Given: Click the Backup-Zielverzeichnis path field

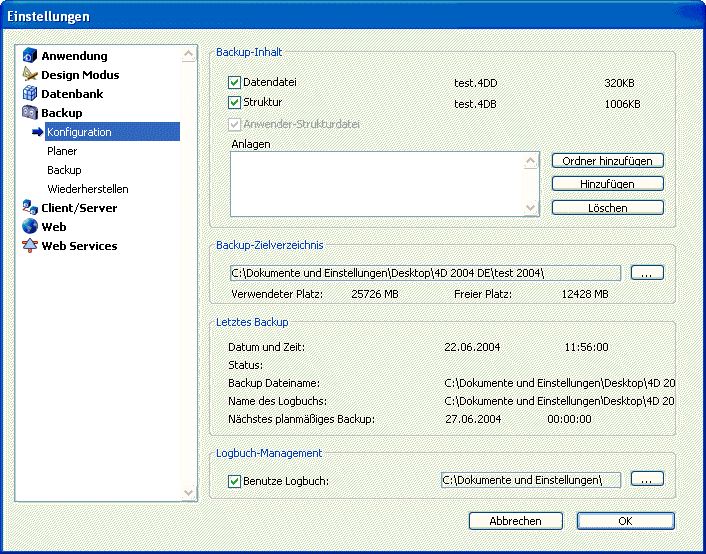Looking at the screenshot, I should (x=425, y=273).
